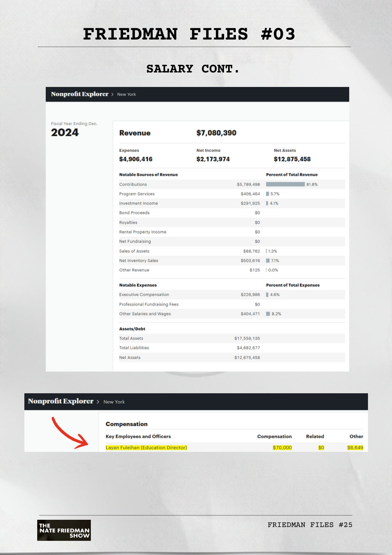The image size is (392, 555).
Task: Select the Net Fundraising row label
Action: pos(135,241)
